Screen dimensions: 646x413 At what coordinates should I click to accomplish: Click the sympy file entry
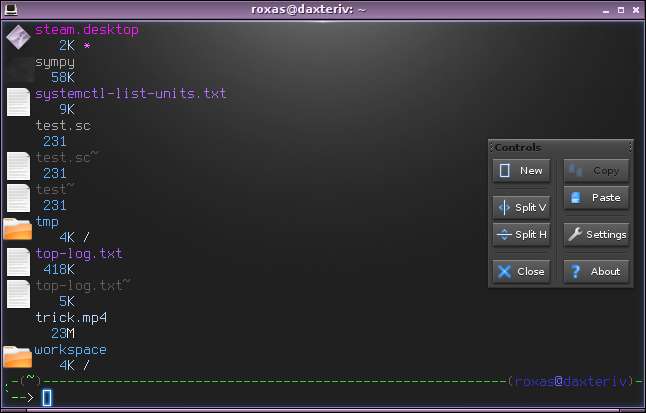pos(55,62)
